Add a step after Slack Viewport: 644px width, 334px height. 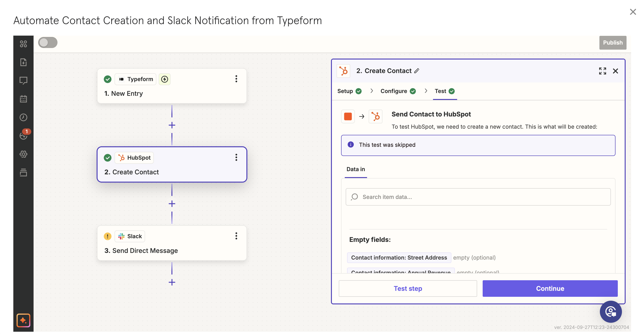(172, 282)
